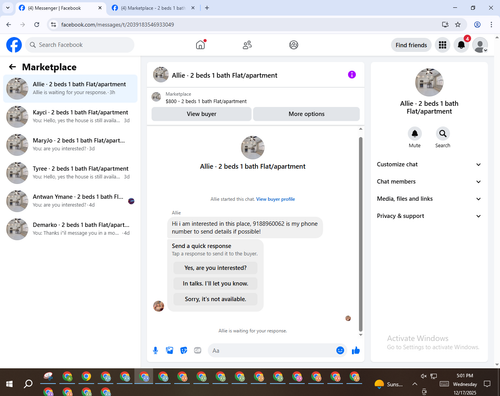Bookmark this page with star icon

click(x=458, y=25)
